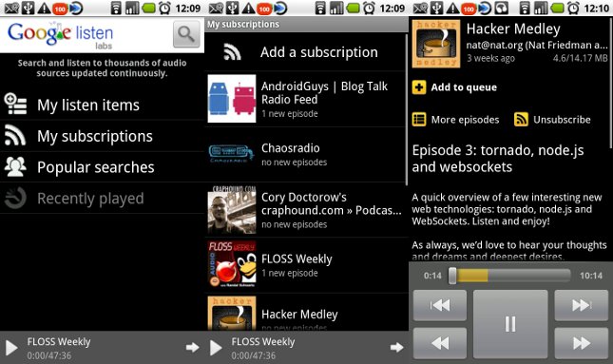Open Recently played entry

[x=102, y=199]
